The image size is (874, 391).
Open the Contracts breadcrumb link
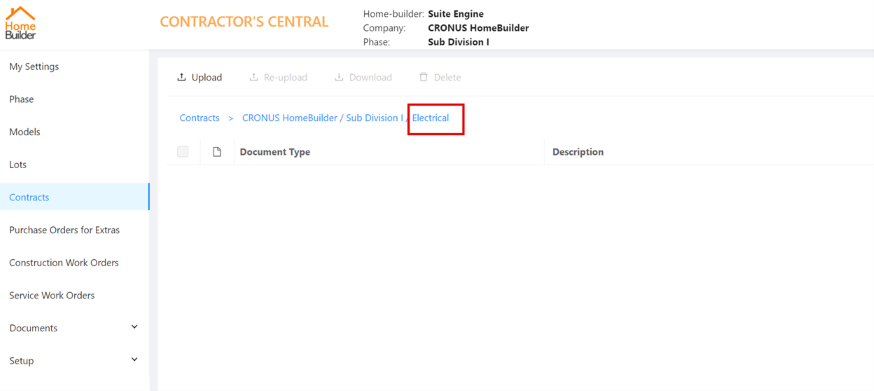pyautogui.click(x=200, y=118)
